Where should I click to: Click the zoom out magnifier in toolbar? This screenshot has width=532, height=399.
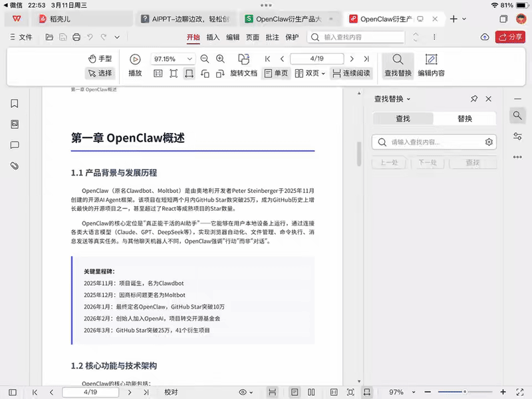tap(205, 59)
